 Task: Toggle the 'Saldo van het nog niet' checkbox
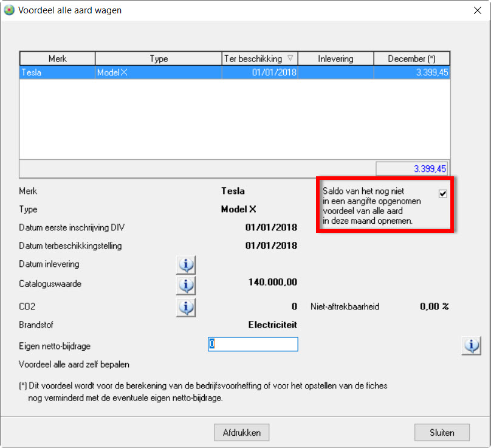click(443, 193)
